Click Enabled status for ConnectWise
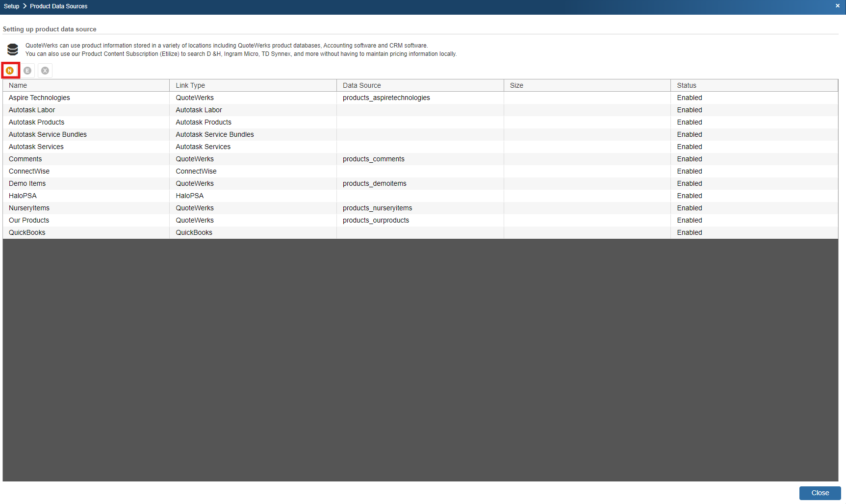This screenshot has height=504, width=846. coord(690,171)
